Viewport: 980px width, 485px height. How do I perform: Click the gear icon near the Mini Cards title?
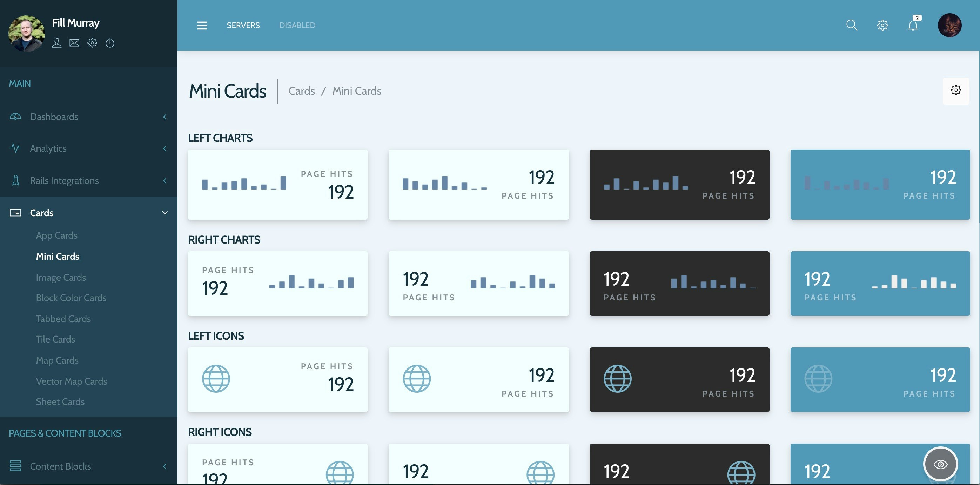coord(956,90)
